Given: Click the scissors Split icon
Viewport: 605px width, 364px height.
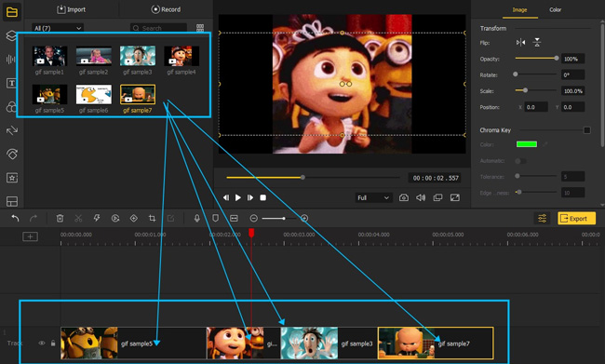Looking at the screenshot, I should pos(78,219).
